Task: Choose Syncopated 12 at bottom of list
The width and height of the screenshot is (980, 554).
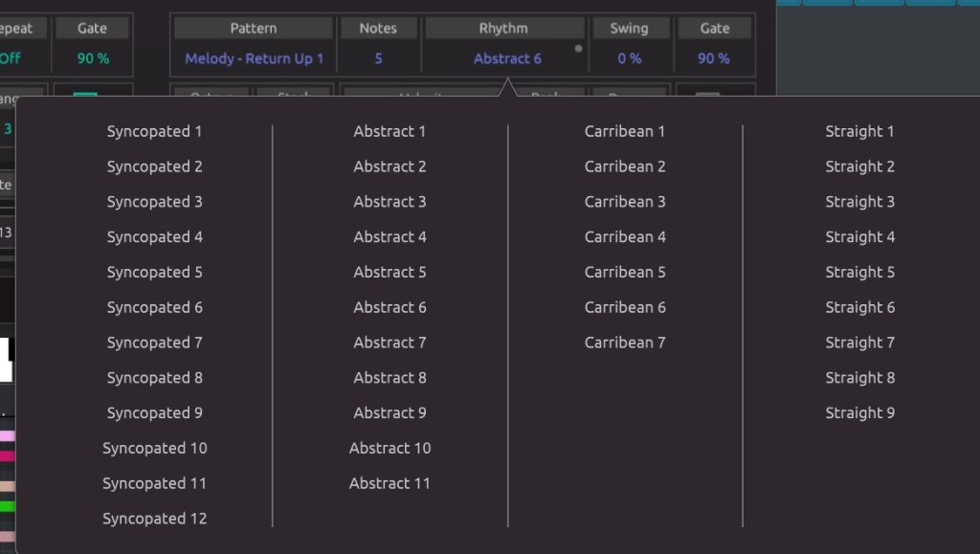Action: [154, 519]
